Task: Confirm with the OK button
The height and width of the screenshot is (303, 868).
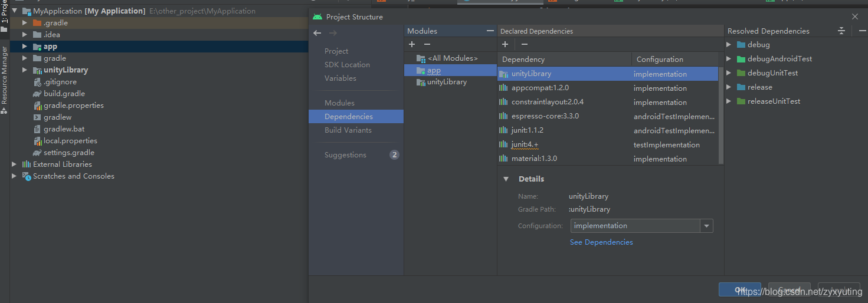Action: tap(740, 290)
